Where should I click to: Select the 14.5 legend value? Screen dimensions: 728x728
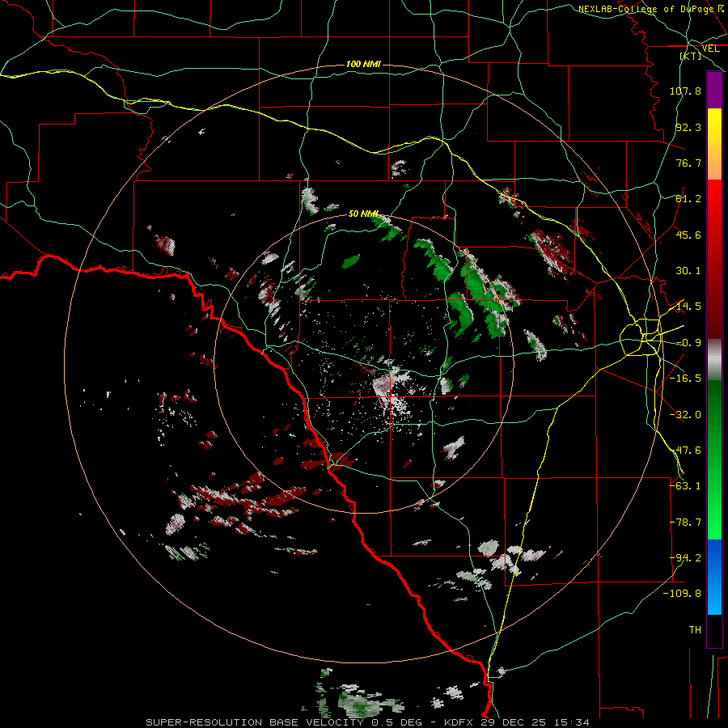[x=688, y=307]
